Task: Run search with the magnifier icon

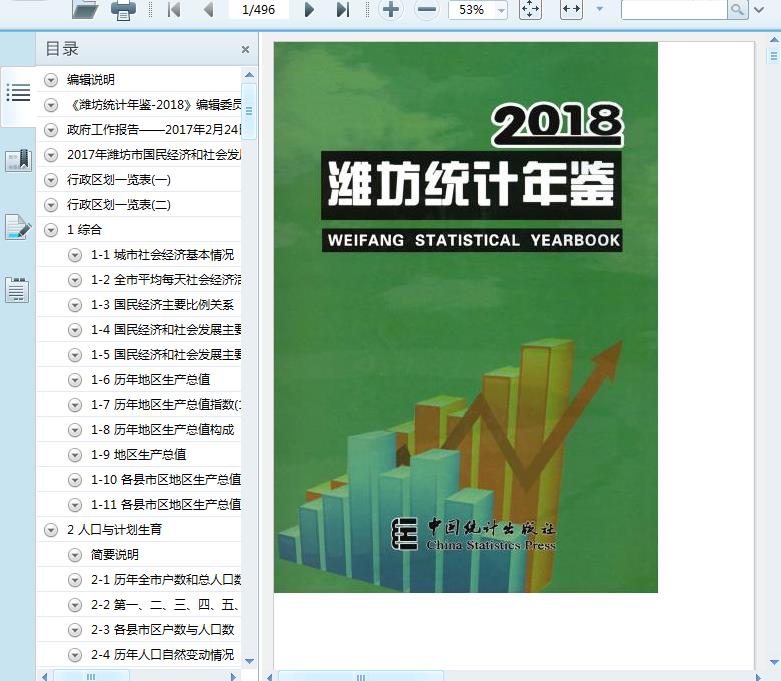Action: (x=738, y=10)
